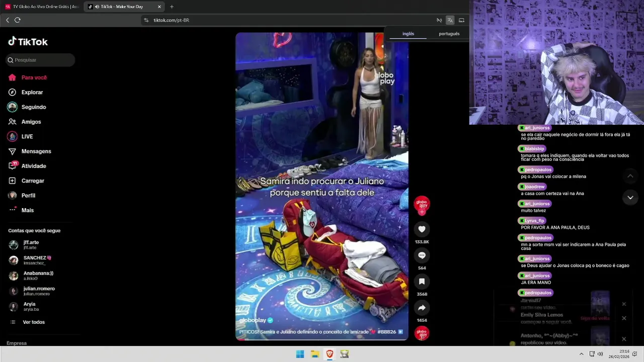The width and height of the screenshot is (644, 362).
Task: Click the fourth taskbar app icon
Action: (344, 354)
